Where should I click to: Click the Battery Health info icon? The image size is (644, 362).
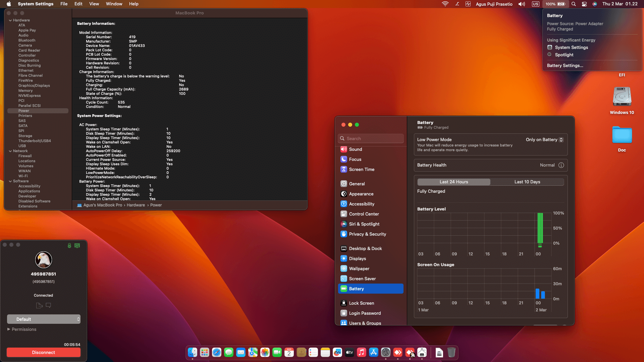tap(561, 165)
